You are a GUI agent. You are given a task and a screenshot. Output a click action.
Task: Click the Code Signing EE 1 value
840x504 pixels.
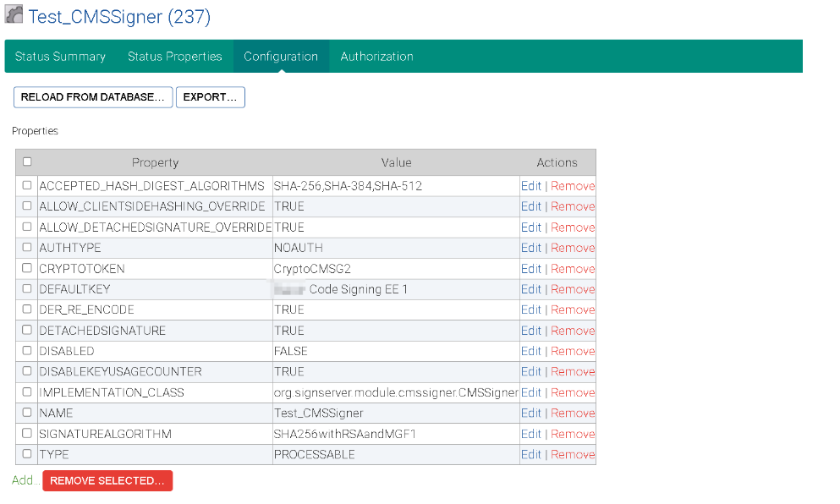358,289
